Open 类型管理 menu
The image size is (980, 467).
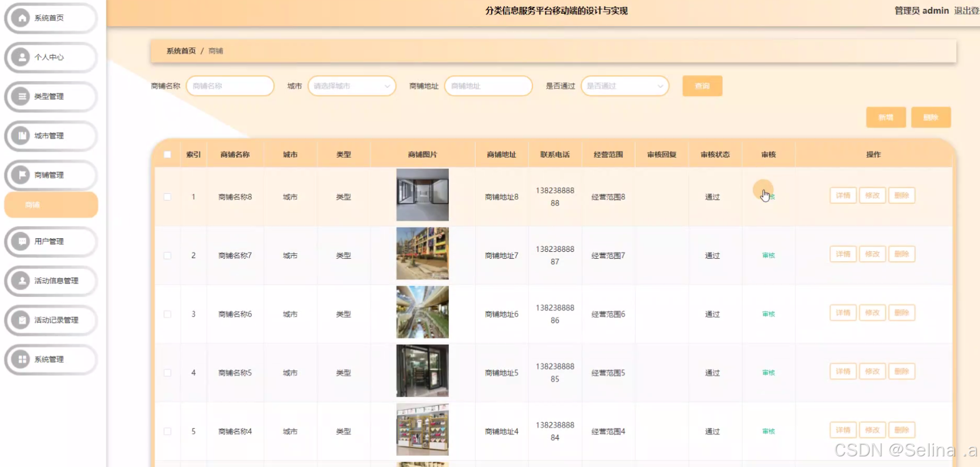[x=51, y=97]
